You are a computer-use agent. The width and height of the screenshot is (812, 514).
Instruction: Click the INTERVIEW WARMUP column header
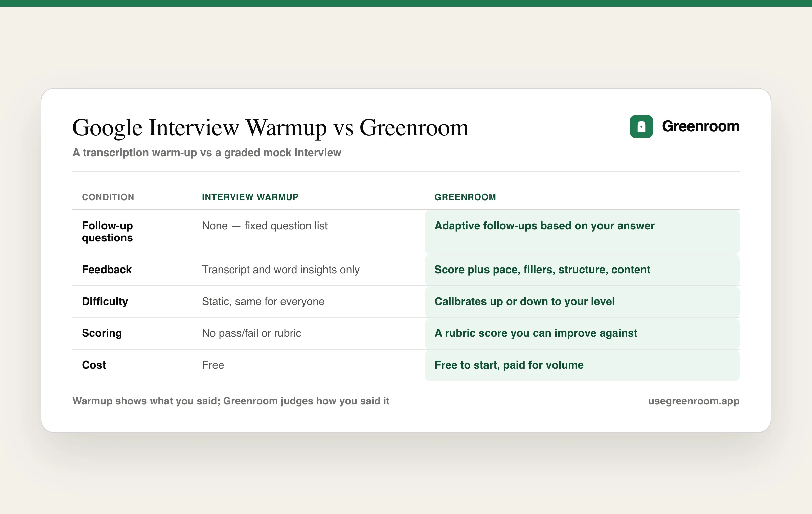point(250,197)
